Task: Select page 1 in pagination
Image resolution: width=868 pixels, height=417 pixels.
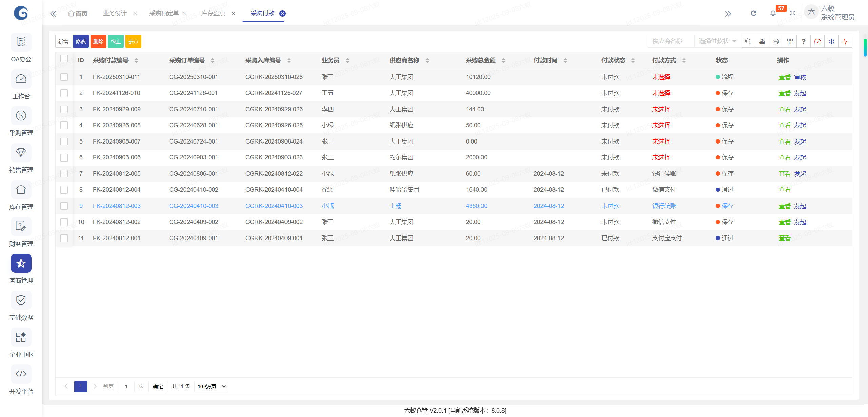Action: [81, 386]
